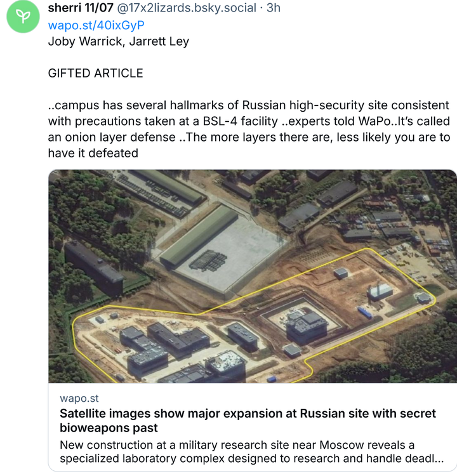Click the authors line Joby Warrick, Jarrett Ley

tap(119, 41)
